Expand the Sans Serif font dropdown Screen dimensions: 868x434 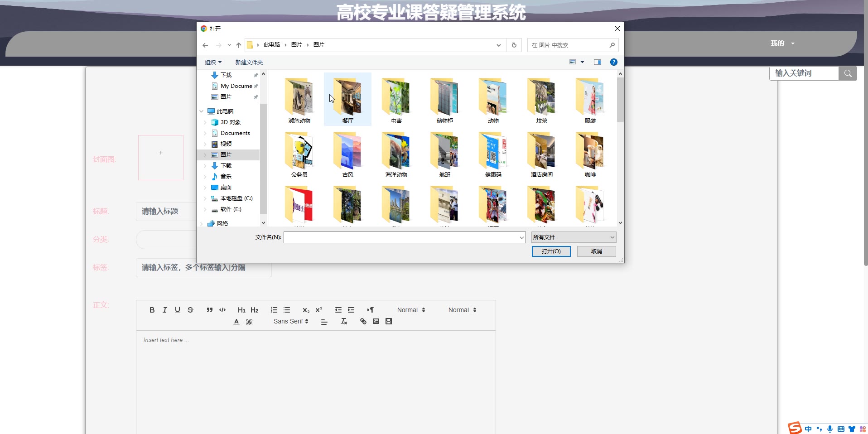(291, 321)
